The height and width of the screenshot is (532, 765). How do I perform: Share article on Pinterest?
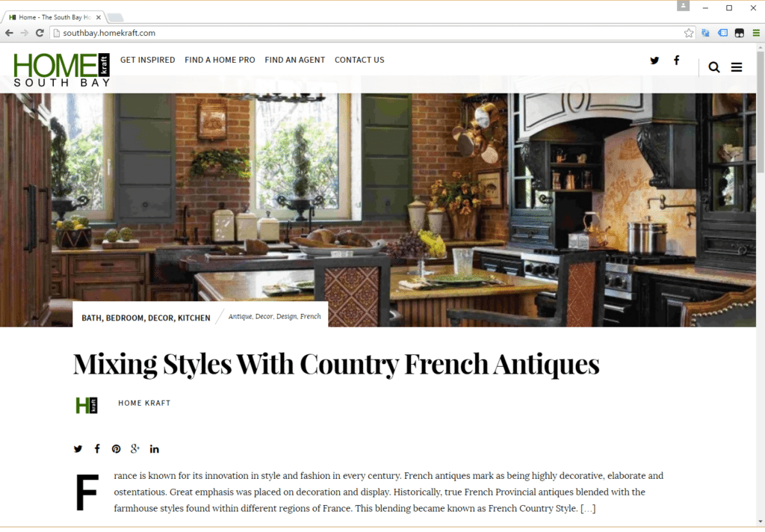116,449
